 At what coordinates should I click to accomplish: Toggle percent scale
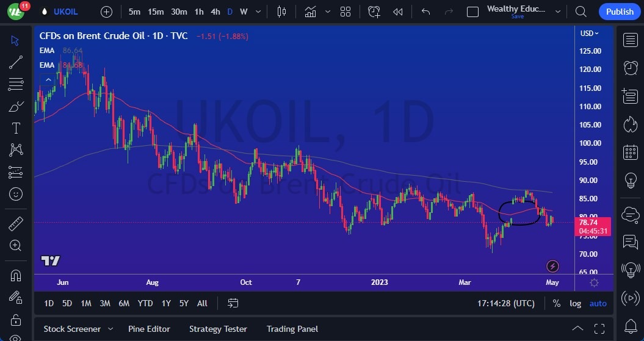557,303
